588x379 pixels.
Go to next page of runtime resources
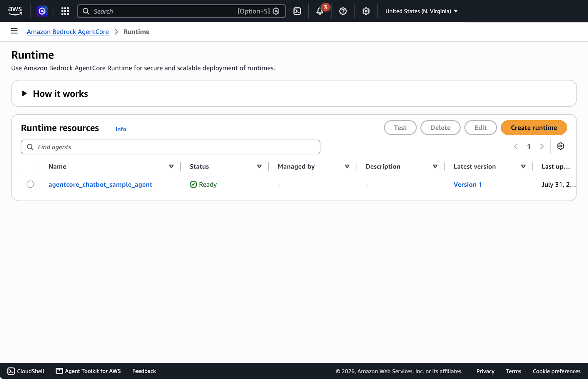(x=542, y=146)
